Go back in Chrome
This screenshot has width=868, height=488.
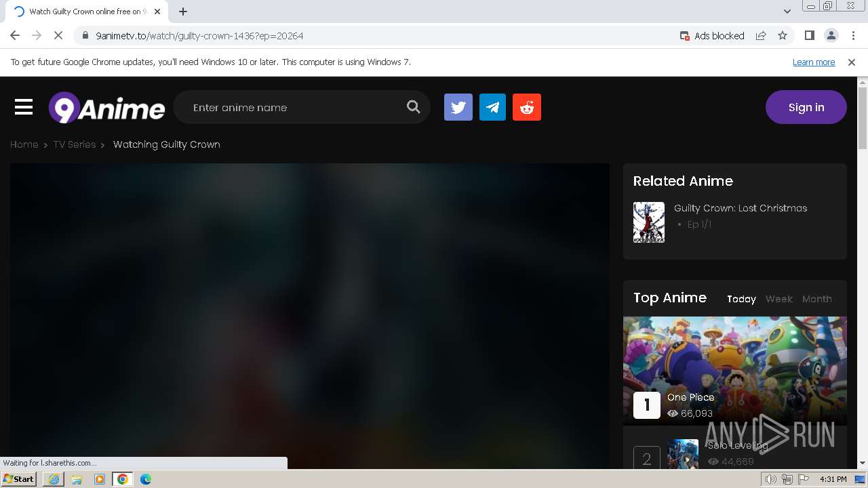(15, 36)
